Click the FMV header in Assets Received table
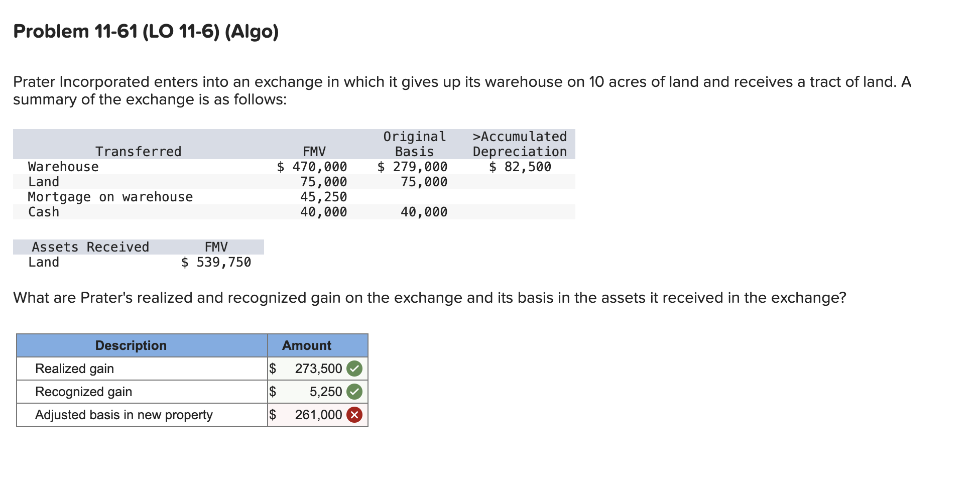Viewport: 980px width, 487px height. point(216,247)
